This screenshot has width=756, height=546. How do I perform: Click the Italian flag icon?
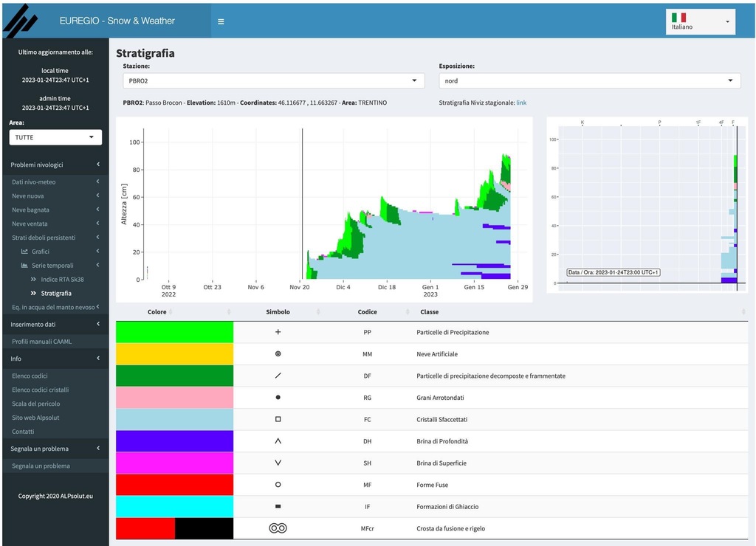click(x=678, y=17)
